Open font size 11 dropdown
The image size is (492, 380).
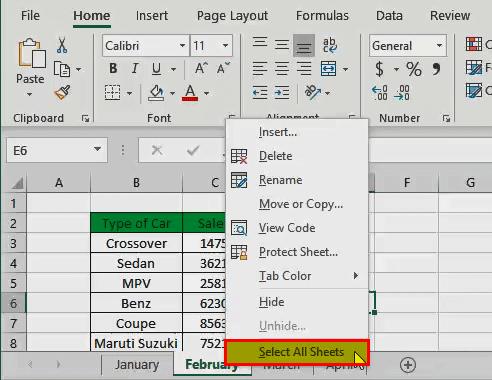[x=225, y=46]
